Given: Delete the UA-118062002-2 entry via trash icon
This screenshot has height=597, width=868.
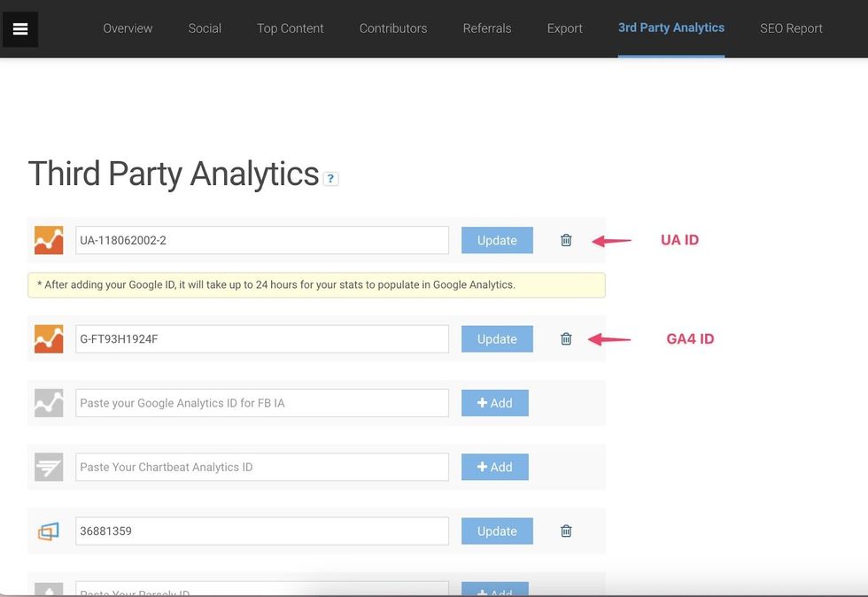Looking at the screenshot, I should point(566,240).
